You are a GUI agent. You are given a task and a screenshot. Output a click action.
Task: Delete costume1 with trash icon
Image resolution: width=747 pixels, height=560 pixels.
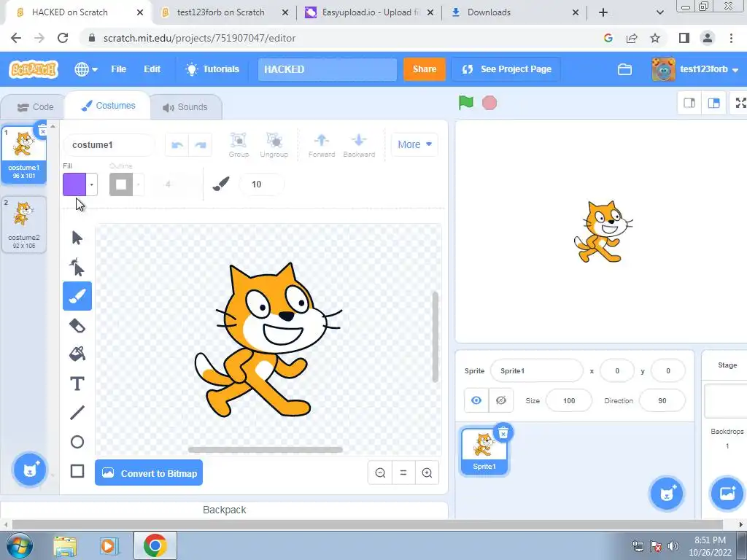42,131
